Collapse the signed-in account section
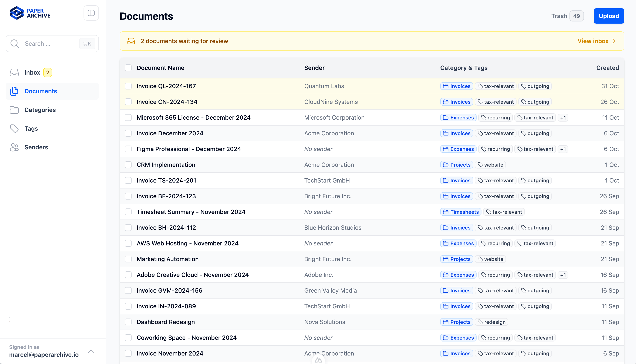Screen dimensions: 636x364 [x=91, y=351]
